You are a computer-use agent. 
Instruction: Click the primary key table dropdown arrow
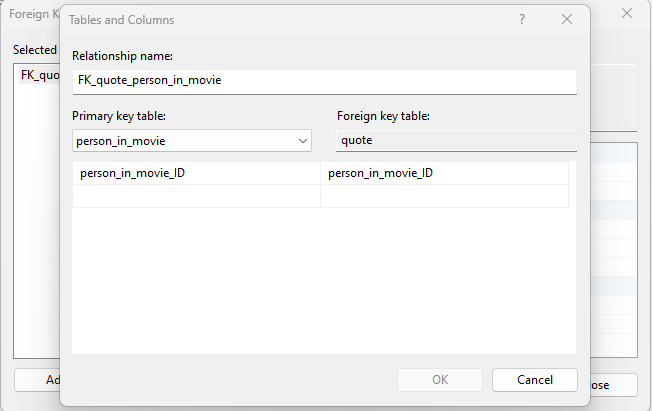coord(303,141)
